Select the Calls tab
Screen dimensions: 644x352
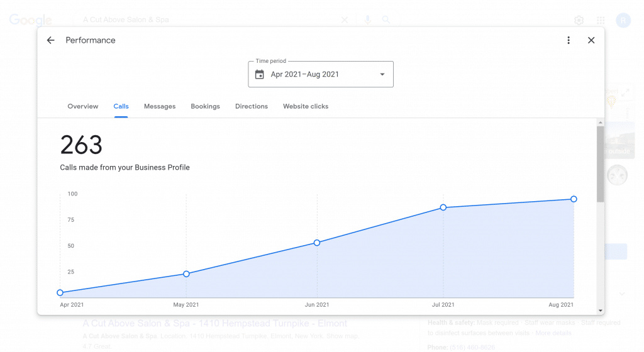click(121, 106)
